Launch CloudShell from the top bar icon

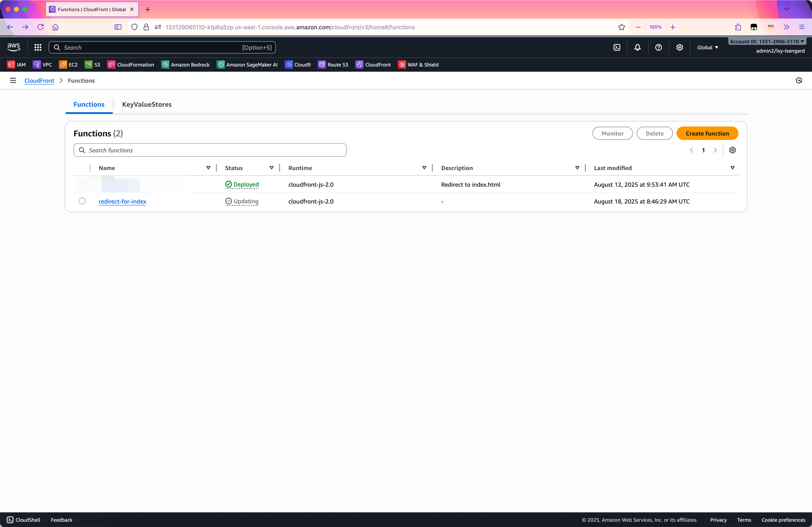click(616, 47)
